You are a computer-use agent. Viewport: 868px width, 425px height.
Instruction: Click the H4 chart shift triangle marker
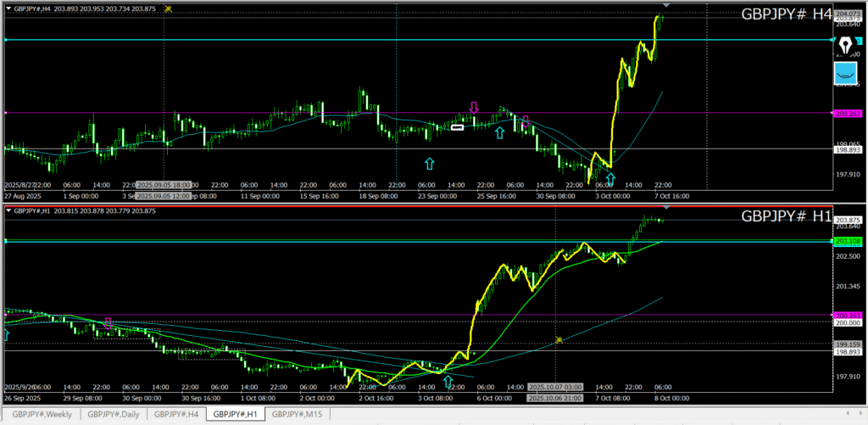point(665,6)
